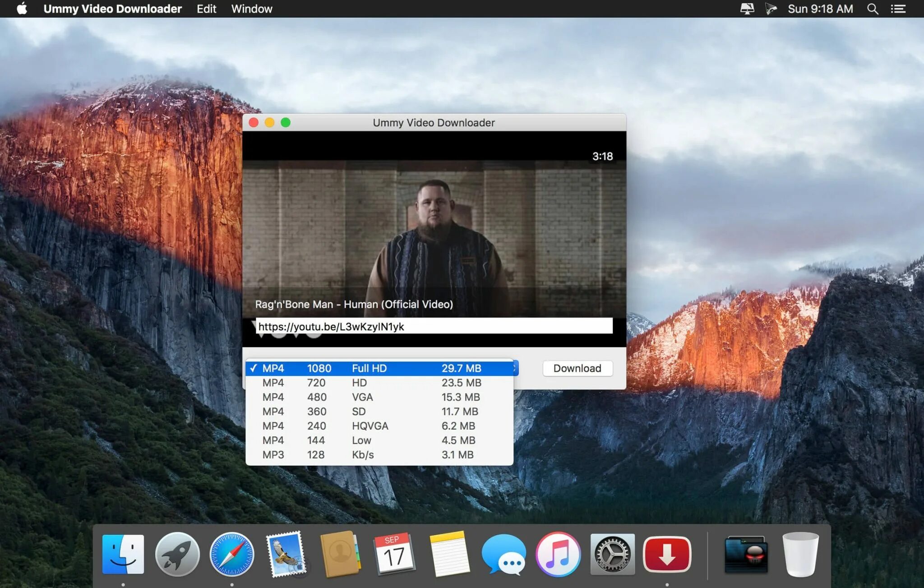Open Calendar showing Sep 17
Viewport: 924px width, 588px height.
point(394,554)
